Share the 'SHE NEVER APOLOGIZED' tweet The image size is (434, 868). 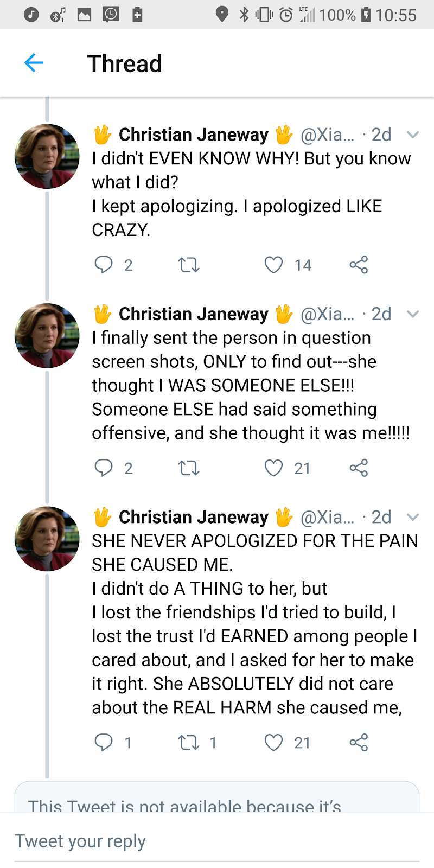tap(359, 742)
